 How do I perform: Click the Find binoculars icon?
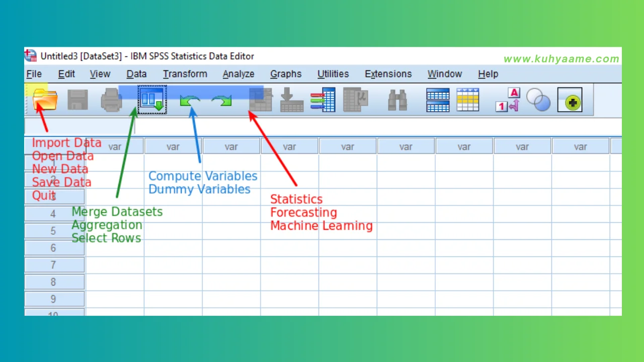point(397,100)
